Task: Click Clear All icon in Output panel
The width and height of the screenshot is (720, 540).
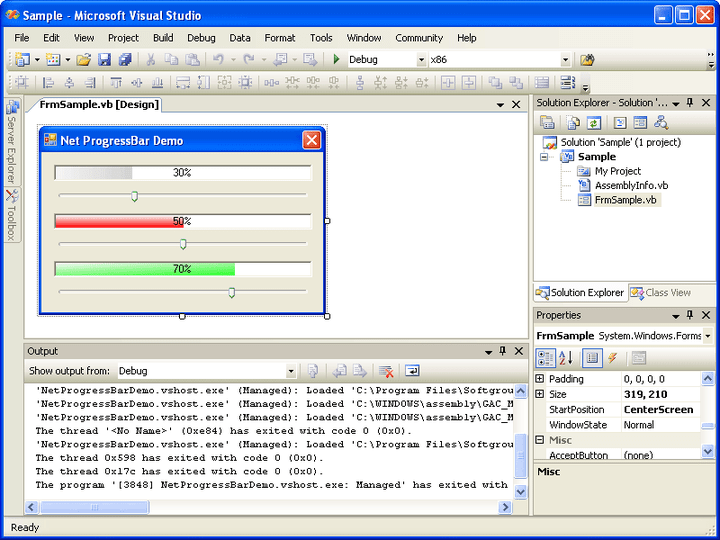Action: (x=385, y=371)
